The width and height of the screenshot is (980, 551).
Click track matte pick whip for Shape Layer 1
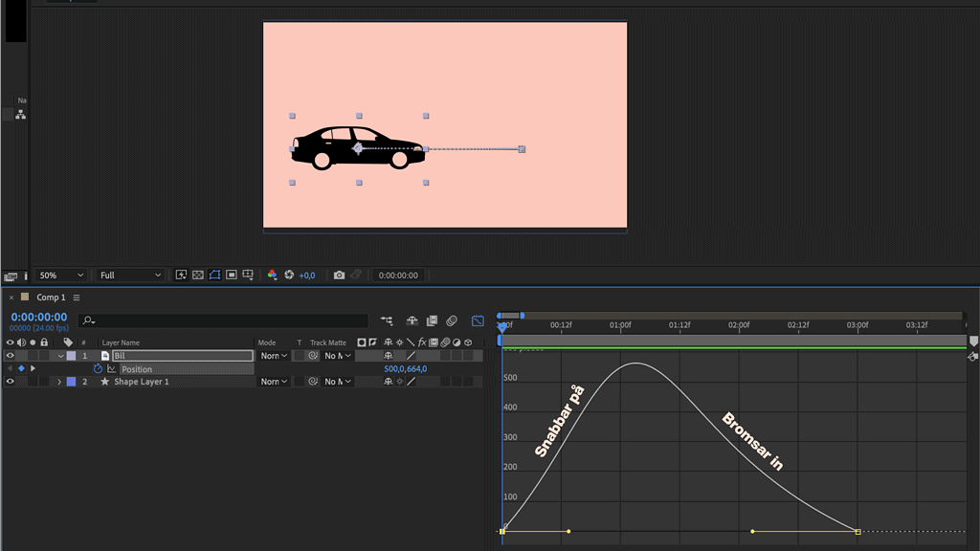click(x=313, y=381)
